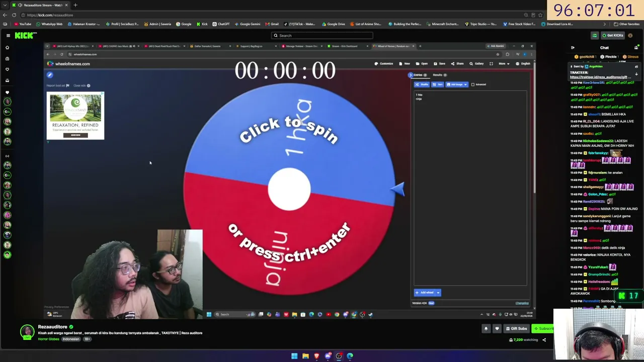The width and height of the screenshot is (644, 362).
Task: Open the ChatGPT bookmark
Action: point(221,24)
